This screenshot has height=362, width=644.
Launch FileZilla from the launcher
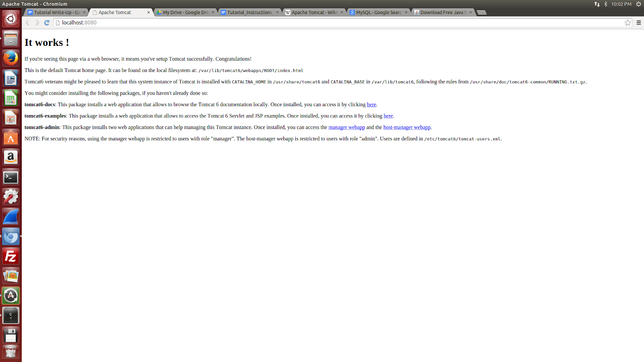[x=11, y=256]
